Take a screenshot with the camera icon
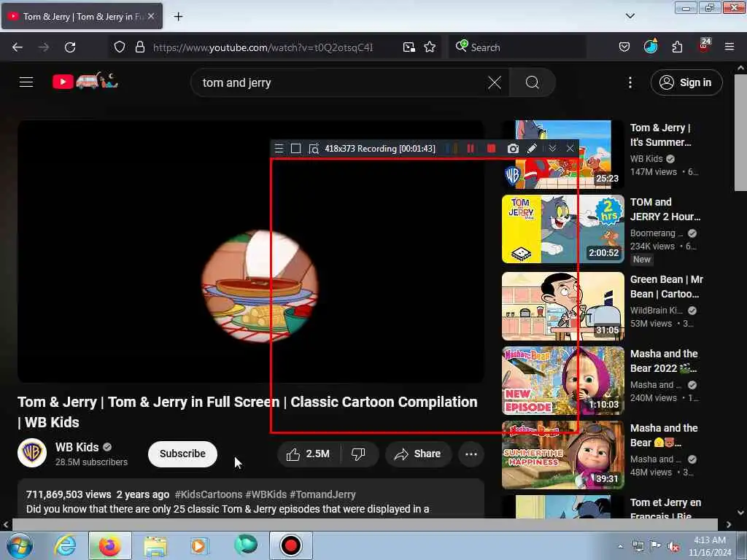Viewport: 747px width, 560px height. click(x=513, y=149)
